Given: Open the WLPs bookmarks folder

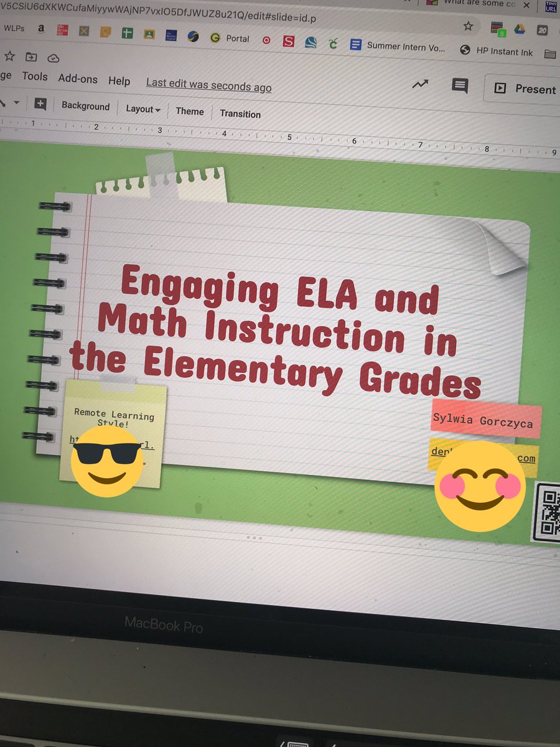Looking at the screenshot, I should [x=14, y=29].
